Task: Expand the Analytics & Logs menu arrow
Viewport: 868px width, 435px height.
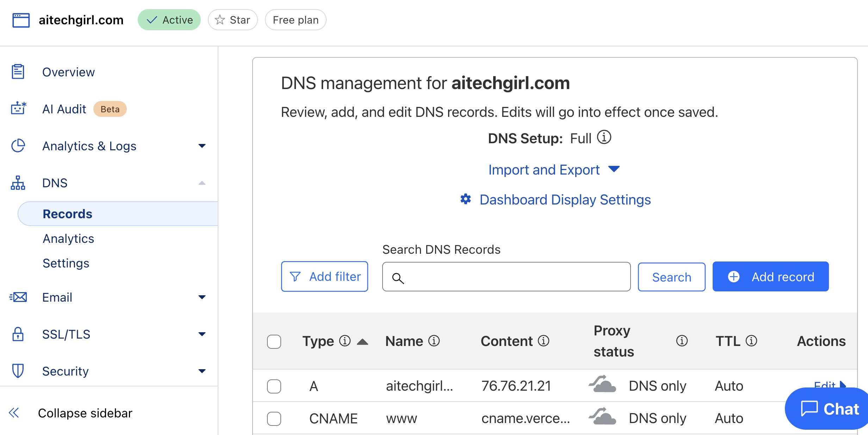Action: point(202,146)
